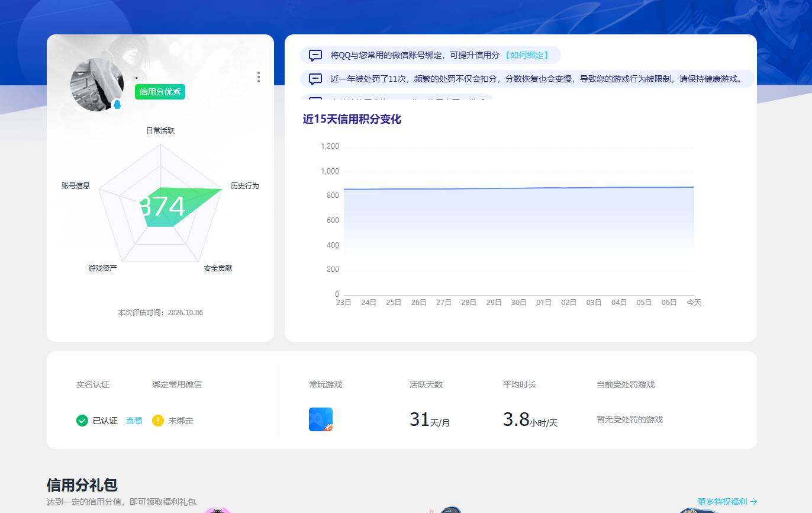Image resolution: width=812 pixels, height=513 pixels.
Task: Click 今天 on the chart axis
Action: click(x=694, y=302)
